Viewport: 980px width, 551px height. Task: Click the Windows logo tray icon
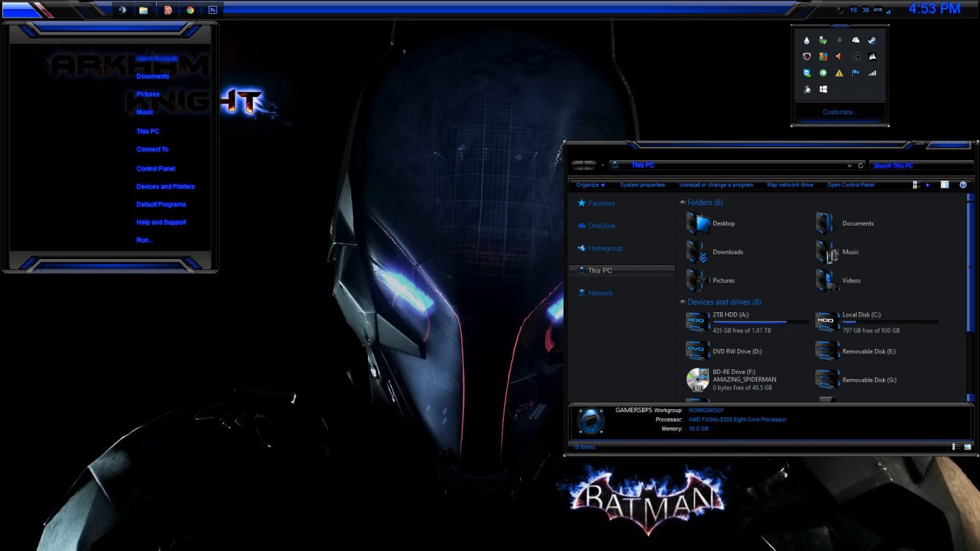823,89
